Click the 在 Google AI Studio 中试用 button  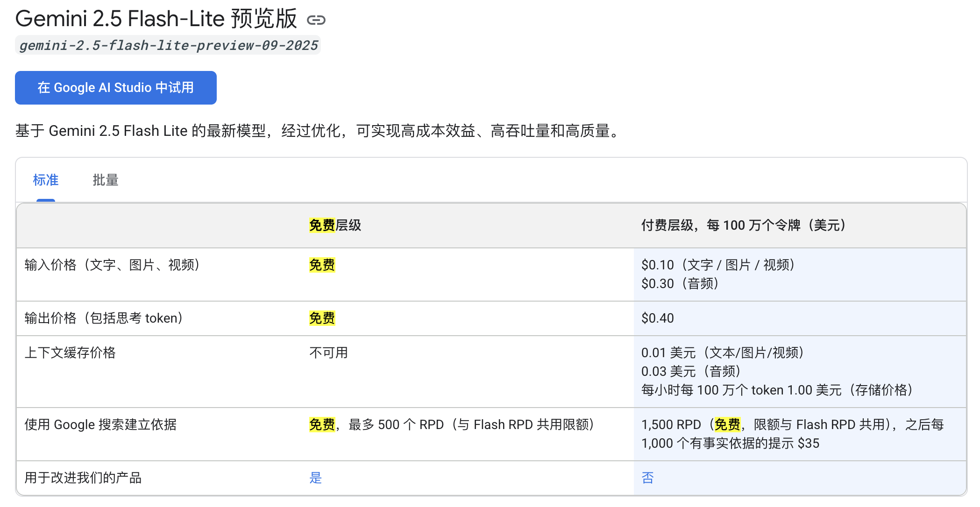[116, 88]
